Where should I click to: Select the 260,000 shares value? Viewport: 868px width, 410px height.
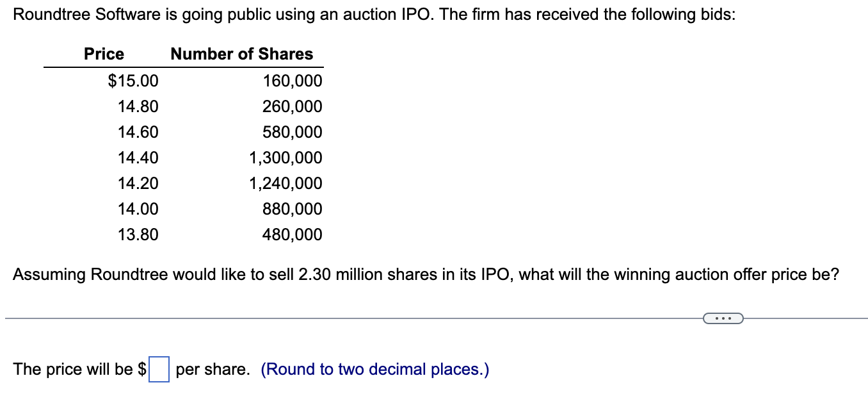coord(293,106)
